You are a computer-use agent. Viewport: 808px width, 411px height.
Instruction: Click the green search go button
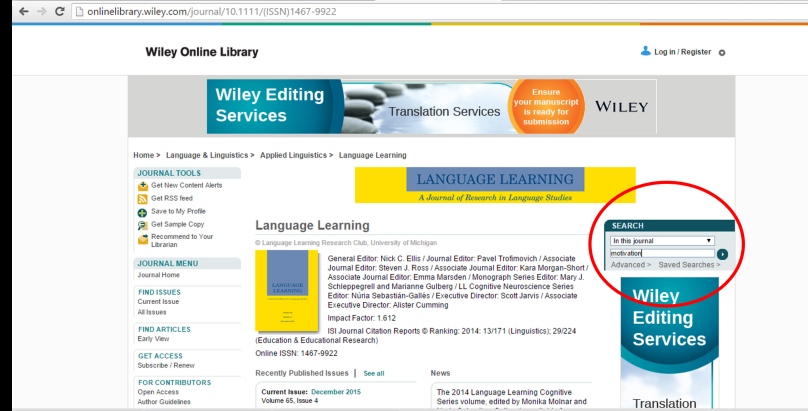[722, 254]
